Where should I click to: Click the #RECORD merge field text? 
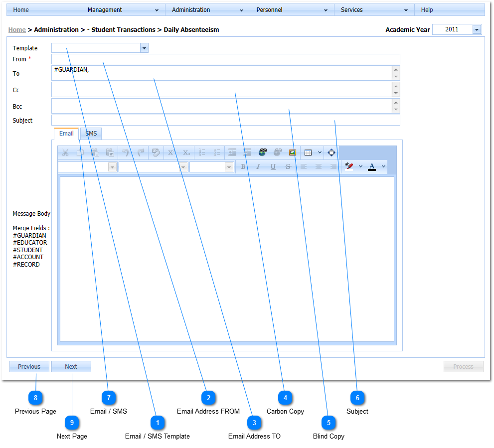coord(26,265)
